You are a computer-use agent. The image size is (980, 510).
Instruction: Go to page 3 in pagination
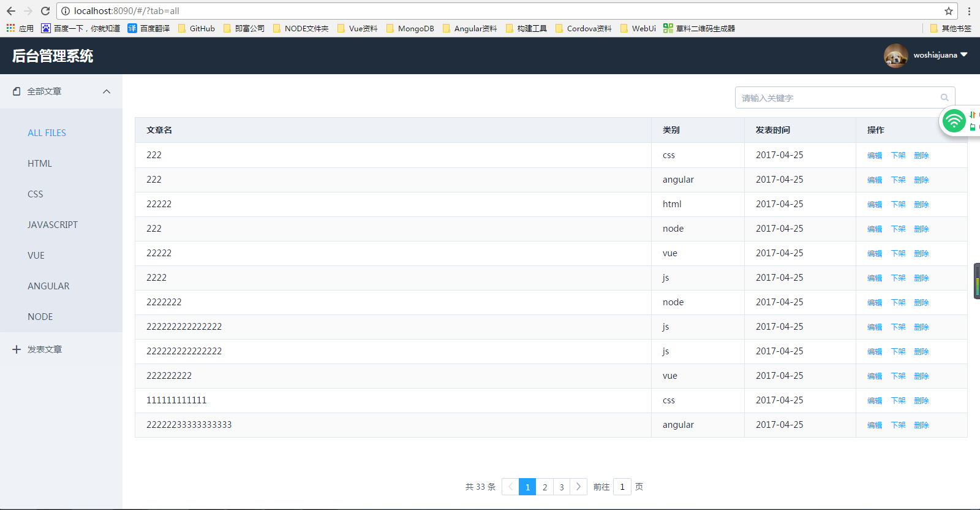click(x=562, y=487)
